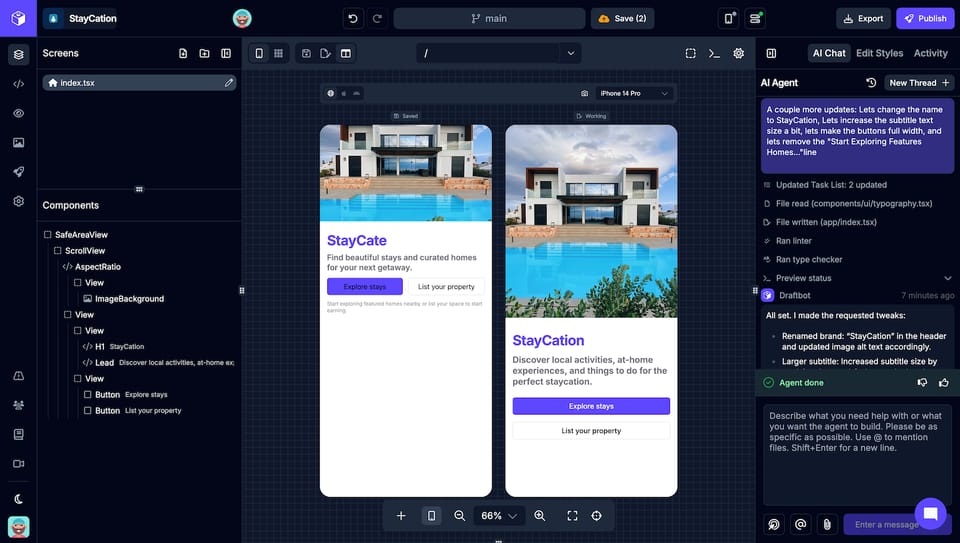The height and width of the screenshot is (543, 960).
Task: Click the mention @ button
Action: [800, 524]
